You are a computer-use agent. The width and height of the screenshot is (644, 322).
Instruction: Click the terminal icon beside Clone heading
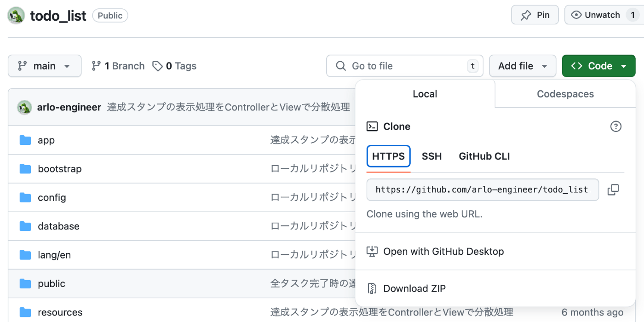click(372, 126)
